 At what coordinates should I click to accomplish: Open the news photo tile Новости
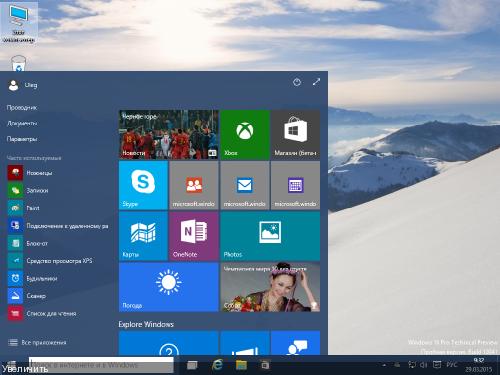169,135
